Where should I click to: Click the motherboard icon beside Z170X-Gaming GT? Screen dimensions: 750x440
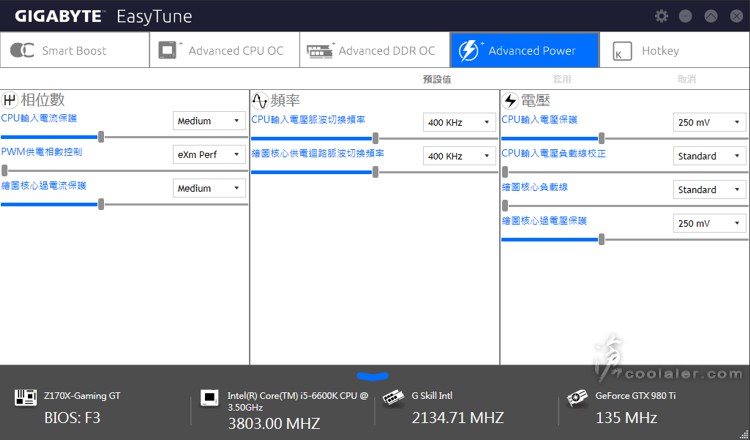click(26, 397)
